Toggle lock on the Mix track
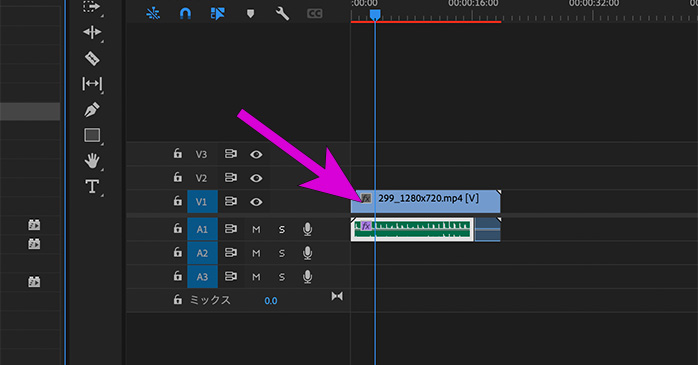698x365 pixels. [x=178, y=300]
